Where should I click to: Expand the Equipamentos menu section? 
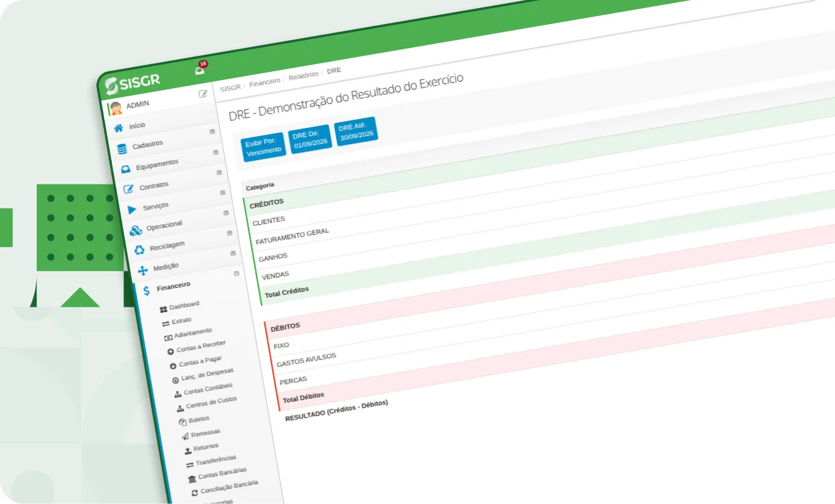pyautogui.click(x=216, y=152)
